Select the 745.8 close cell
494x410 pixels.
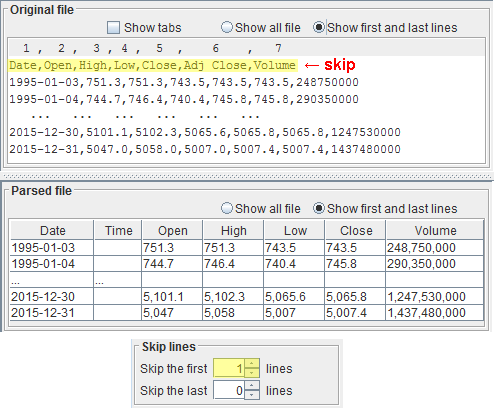(x=355, y=264)
